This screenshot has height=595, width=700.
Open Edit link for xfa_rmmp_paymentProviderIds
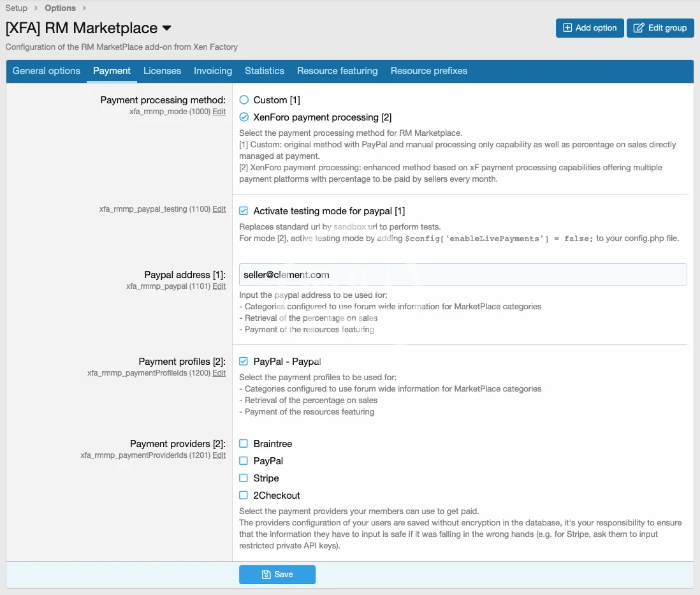coord(219,455)
